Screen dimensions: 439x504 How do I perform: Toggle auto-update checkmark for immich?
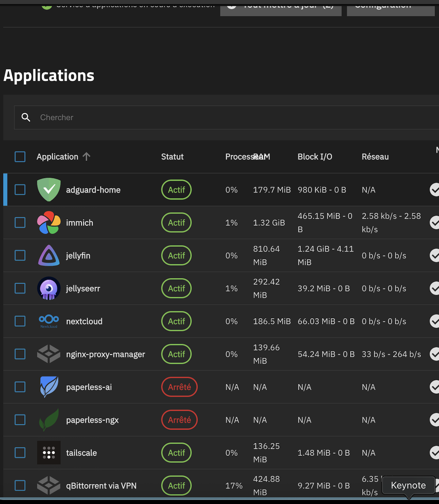coord(435,222)
